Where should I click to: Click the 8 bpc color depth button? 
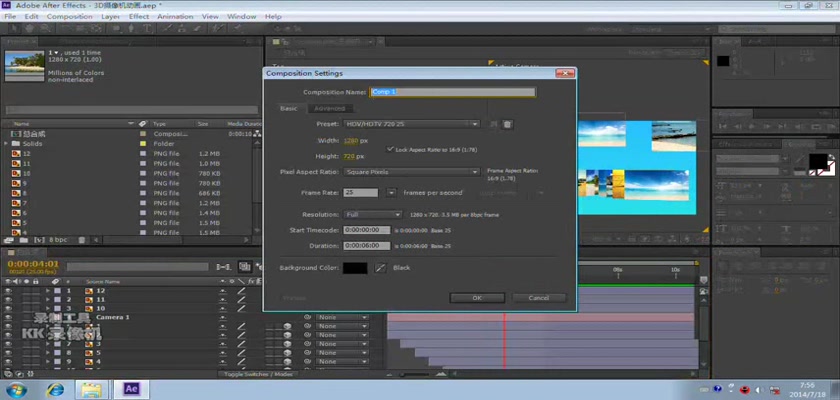pos(58,240)
